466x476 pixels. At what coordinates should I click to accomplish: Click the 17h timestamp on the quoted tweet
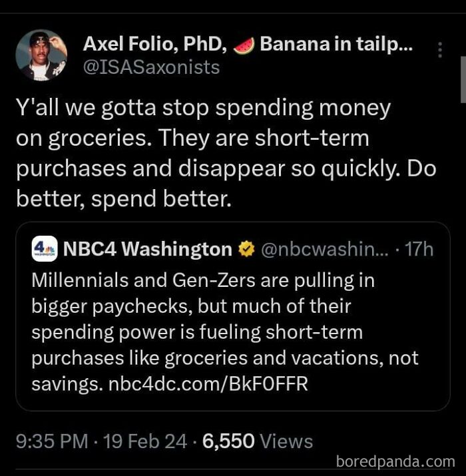[x=419, y=249]
